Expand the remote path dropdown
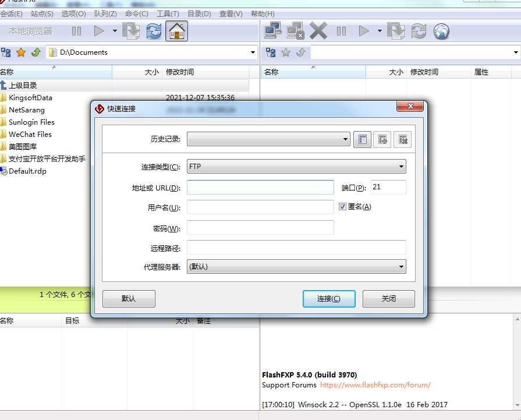 [516, 52]
